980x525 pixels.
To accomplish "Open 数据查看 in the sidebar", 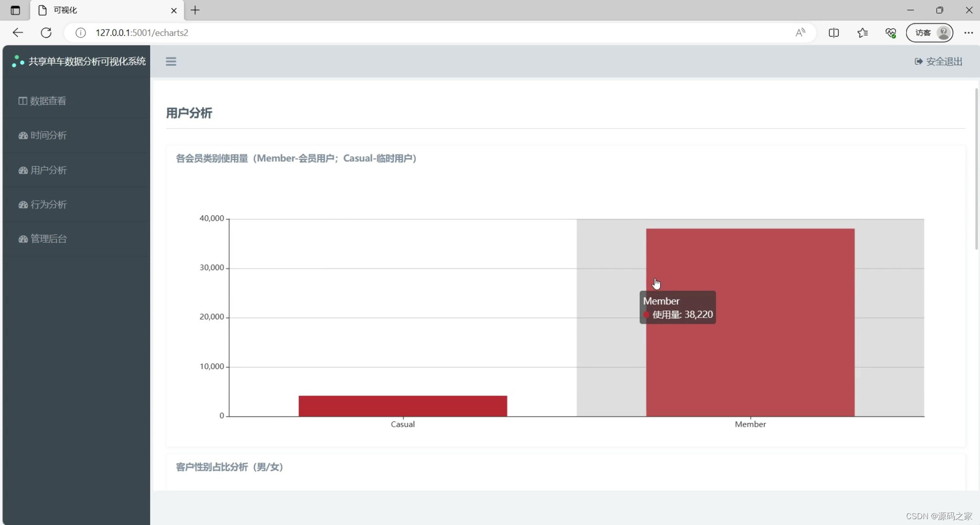I will (x=43, y=101).
